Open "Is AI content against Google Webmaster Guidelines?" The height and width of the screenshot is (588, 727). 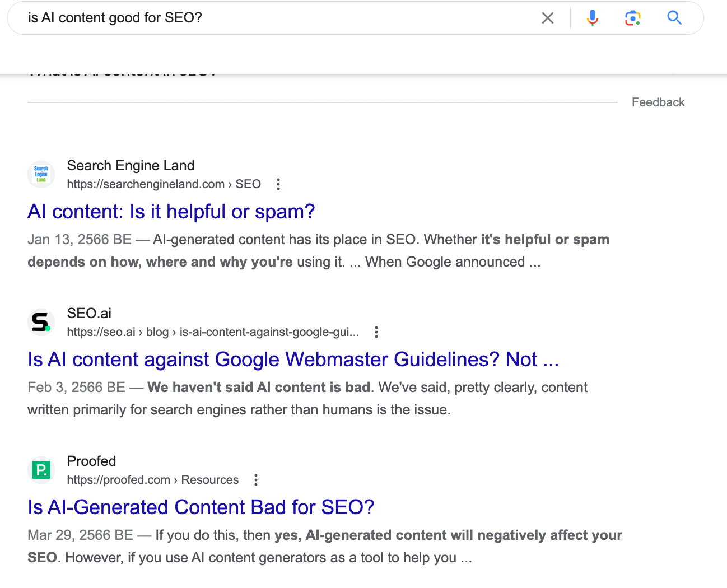(x=293, y=360)
